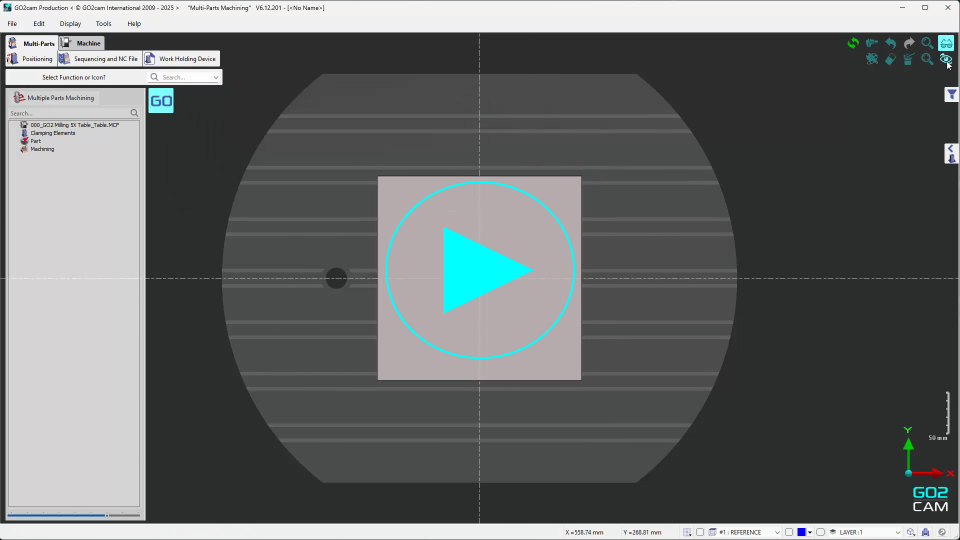Click the undo arrow icon
960x540 pixels.
890,43
